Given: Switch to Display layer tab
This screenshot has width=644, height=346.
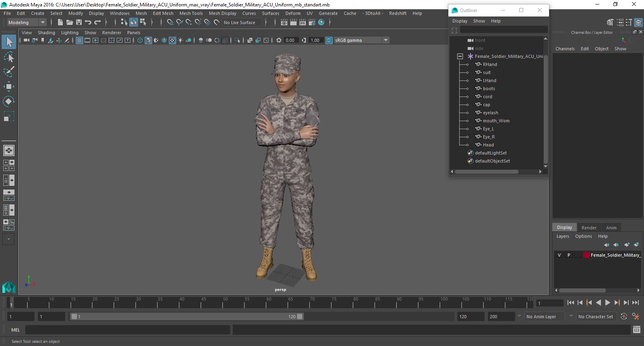Looking at the screenshot, I should (x=564, y=227).
